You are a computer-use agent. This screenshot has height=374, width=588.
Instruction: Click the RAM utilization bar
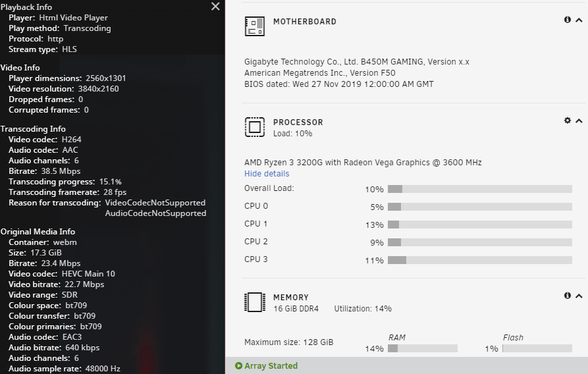click(x=423, y=348)
